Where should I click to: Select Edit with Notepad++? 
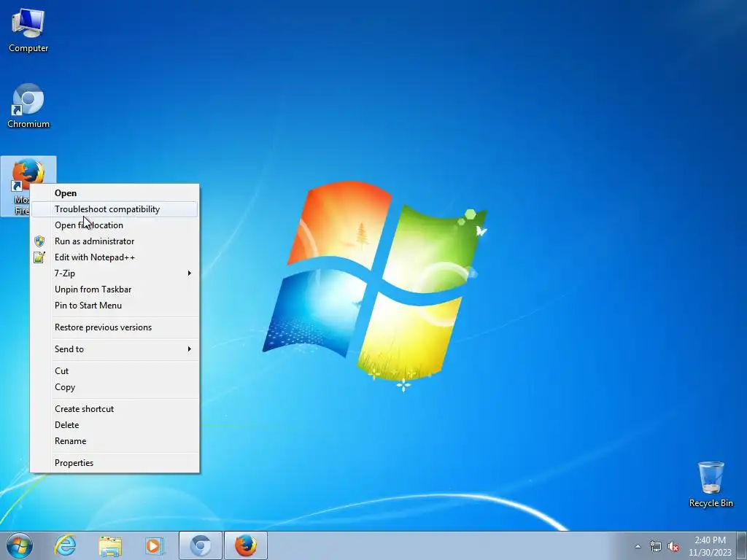tap(115, 257)
